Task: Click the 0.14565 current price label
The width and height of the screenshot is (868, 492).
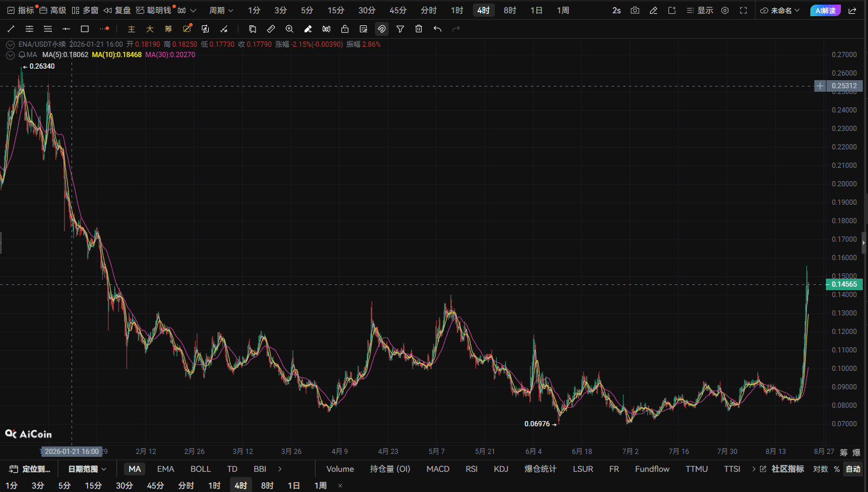Action: (x=844, y=284)
